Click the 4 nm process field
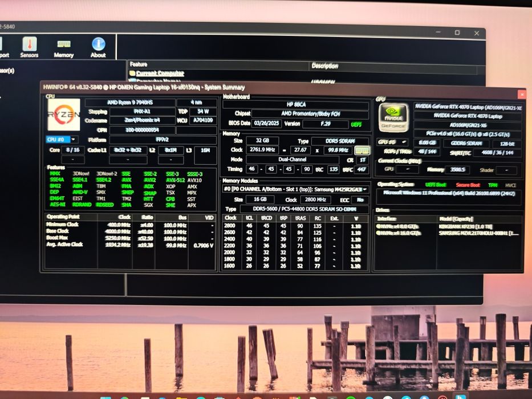The image size is (532, 399). pyautogui.click(x=197, y=103)
